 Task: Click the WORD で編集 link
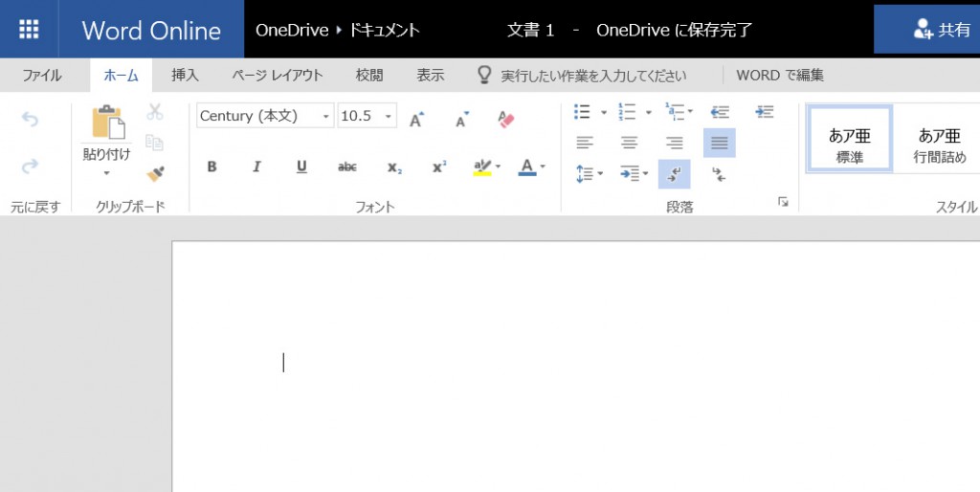[x=780, y=75]
